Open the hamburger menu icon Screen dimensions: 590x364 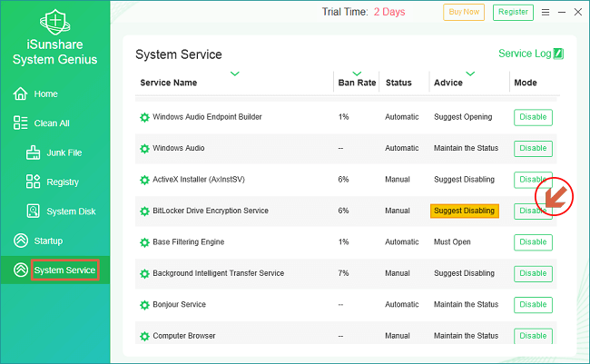click(546, 13)
